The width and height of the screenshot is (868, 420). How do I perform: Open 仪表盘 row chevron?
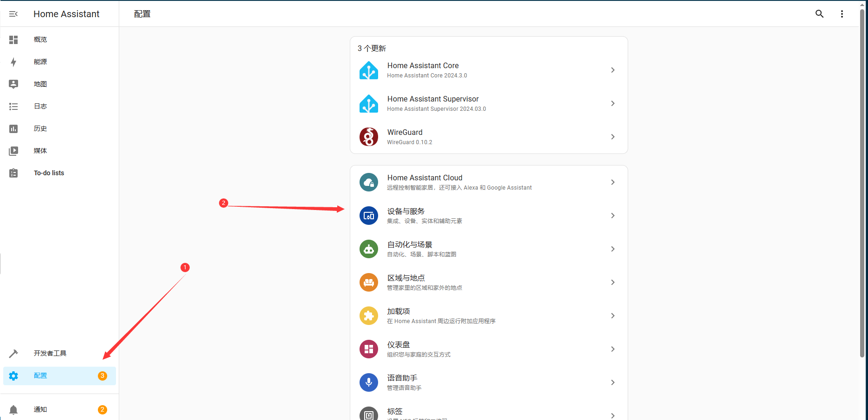[613, 349]
